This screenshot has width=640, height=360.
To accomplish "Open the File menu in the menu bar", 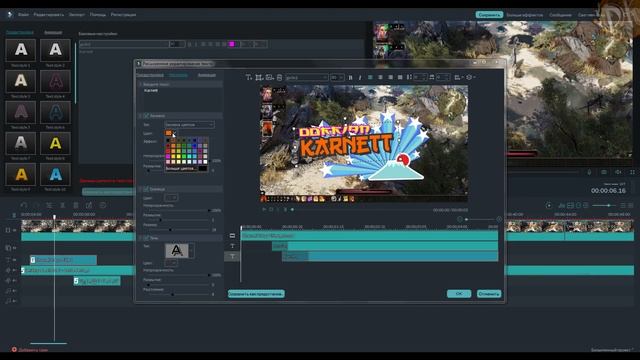I will [23, 15].
